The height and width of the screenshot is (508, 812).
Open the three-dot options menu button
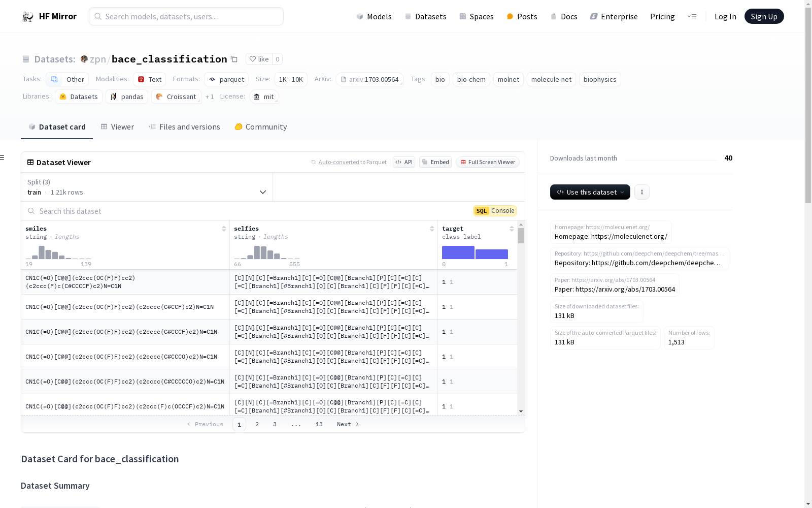point(641,192)
